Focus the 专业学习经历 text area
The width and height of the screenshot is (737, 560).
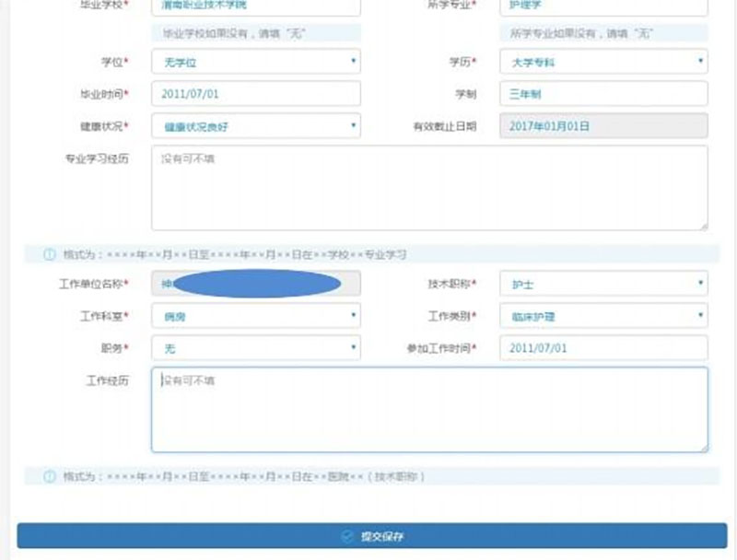(x=429, y=188)
